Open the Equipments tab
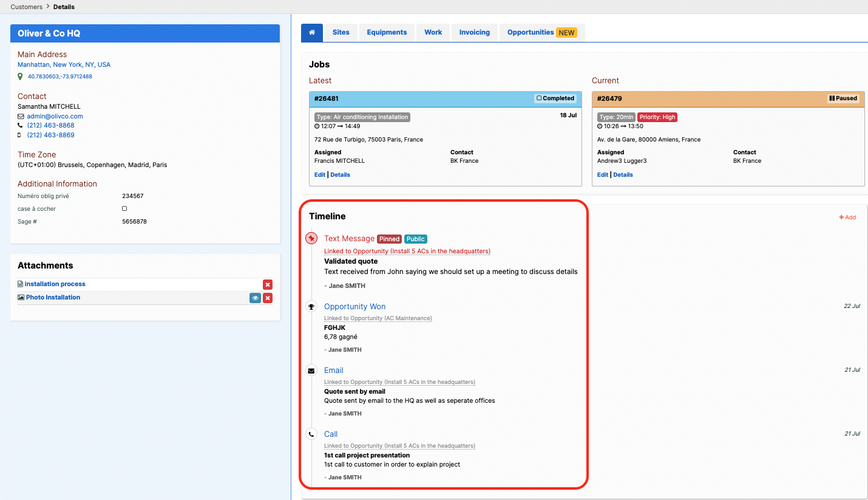The width and height of the screenshot is (868, 500). 387,33
